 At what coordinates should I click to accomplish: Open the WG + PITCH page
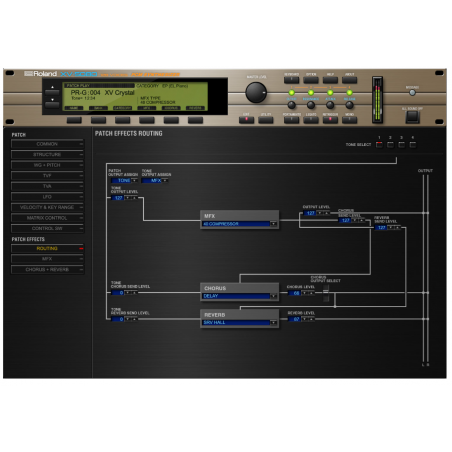click(47, 165)
